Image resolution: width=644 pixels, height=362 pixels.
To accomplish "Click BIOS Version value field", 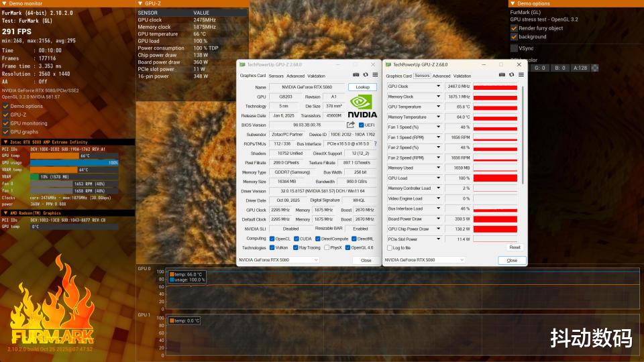I will click(307, 125).
